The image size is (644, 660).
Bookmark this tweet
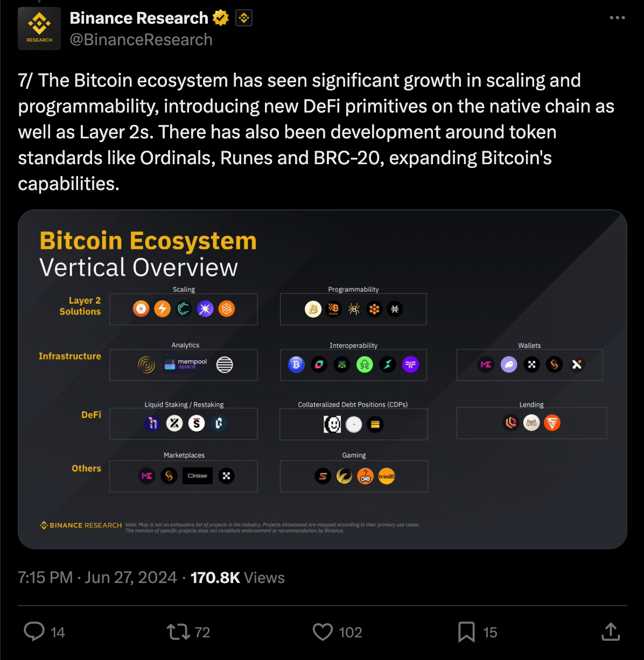click(466, 632)
